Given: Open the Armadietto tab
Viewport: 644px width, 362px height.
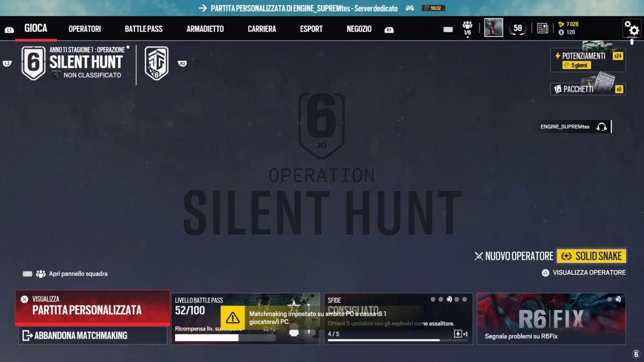Looking at the screenshot, I should coord(205,29).
